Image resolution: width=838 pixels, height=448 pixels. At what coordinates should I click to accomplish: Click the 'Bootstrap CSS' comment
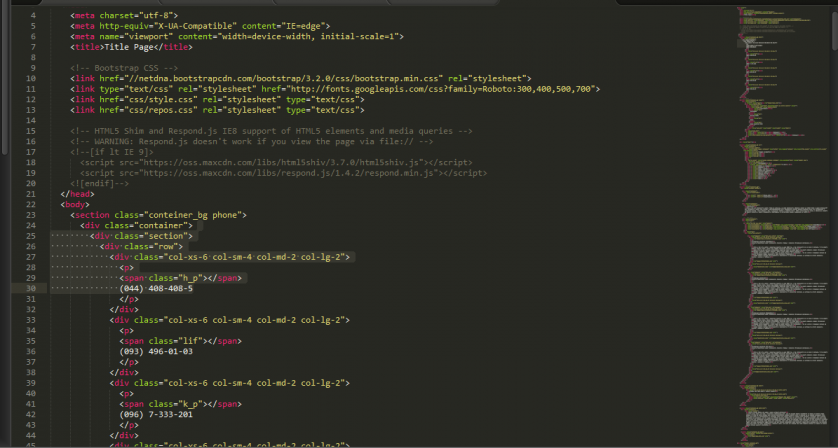coord(124,68)
